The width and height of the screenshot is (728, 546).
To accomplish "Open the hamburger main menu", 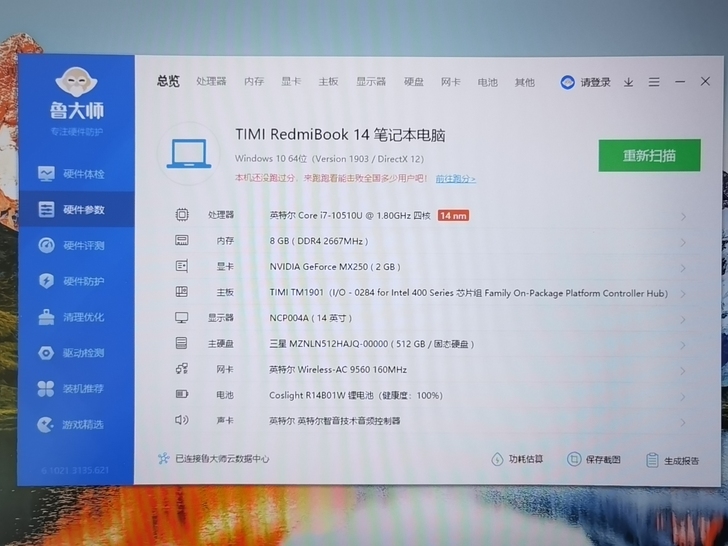I will (x=654, y=82).
